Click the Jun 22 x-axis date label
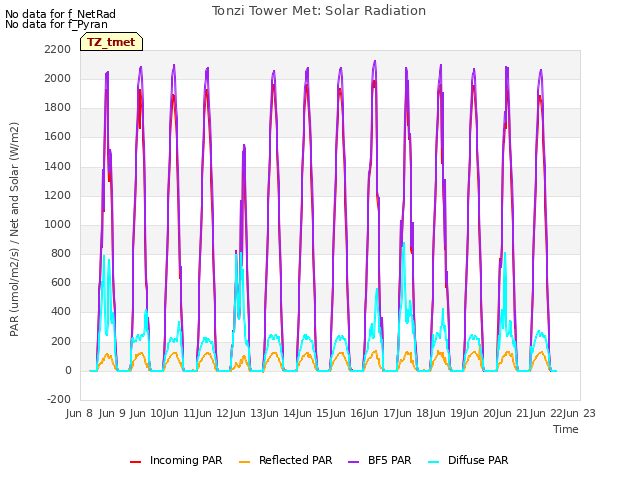Image resolution: width=640 pixels, height=480 pixels. click(546, 413)
